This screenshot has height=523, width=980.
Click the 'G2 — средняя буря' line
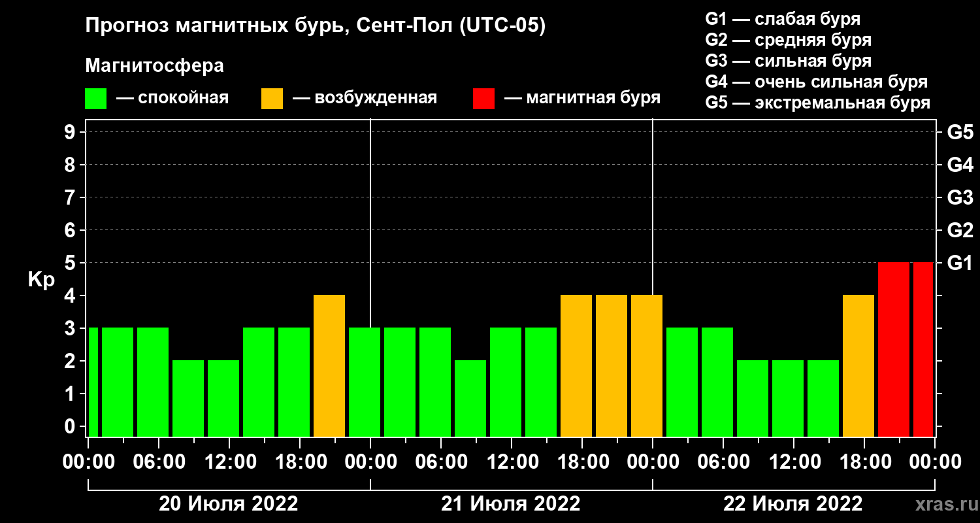(788, 40)
